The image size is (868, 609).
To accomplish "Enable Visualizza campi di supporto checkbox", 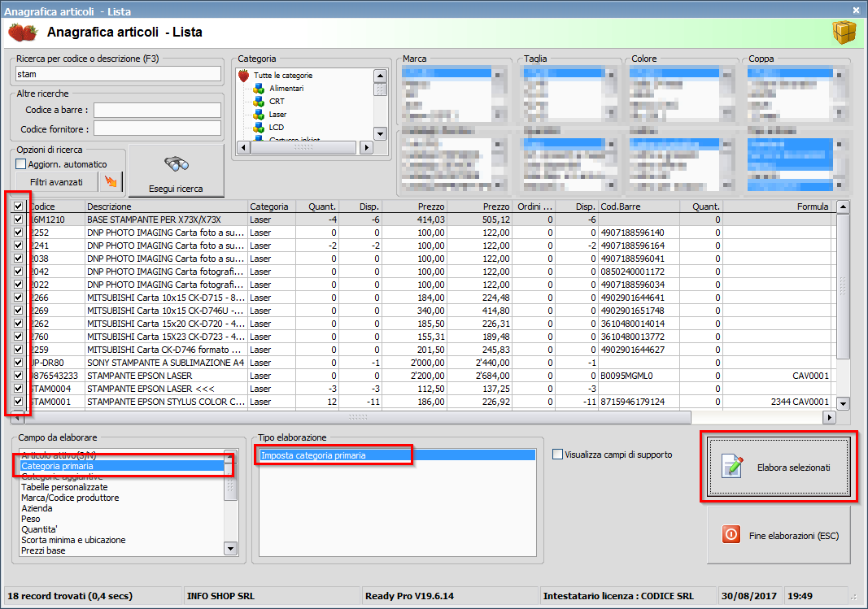I will 557,455.
